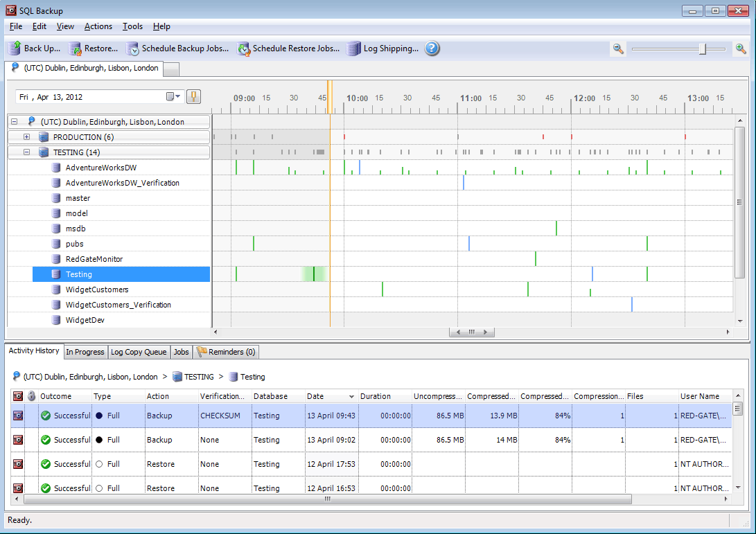Sort by the User Name column header

click(705, 396)
